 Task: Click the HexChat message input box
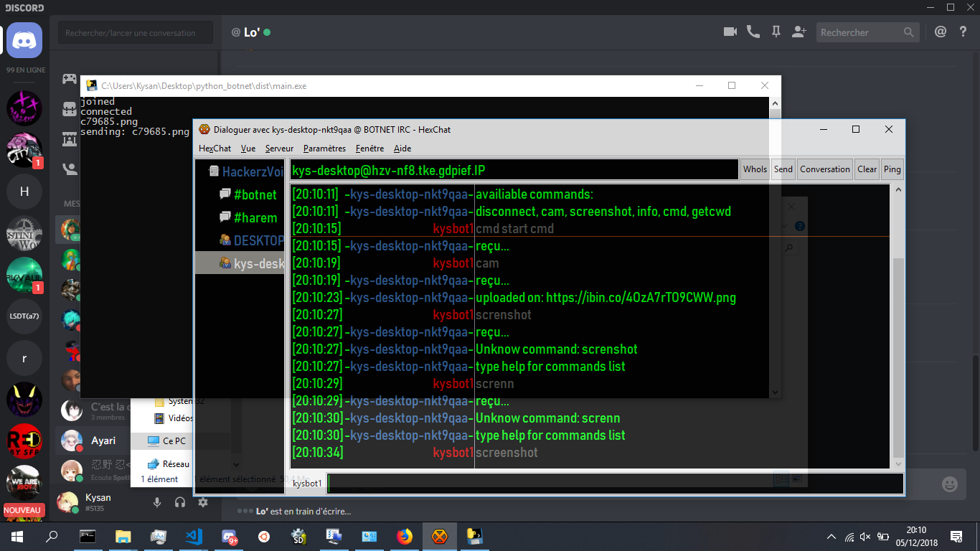point(615,483)
